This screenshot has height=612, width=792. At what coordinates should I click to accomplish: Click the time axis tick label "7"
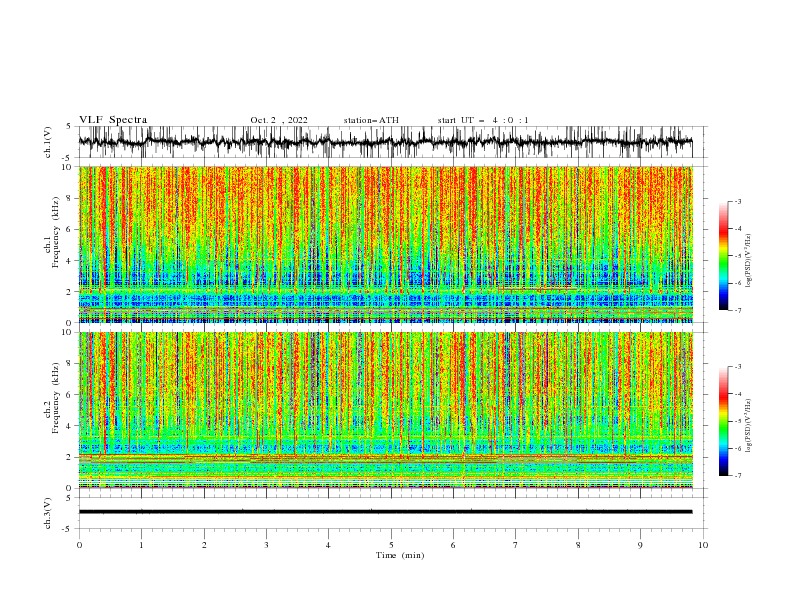coord(515,545)
